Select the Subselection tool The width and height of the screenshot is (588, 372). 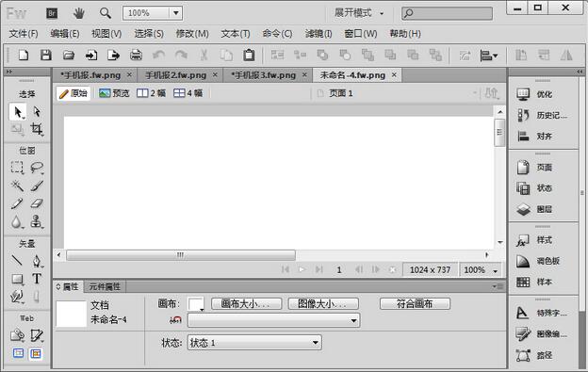pos(37,112)
